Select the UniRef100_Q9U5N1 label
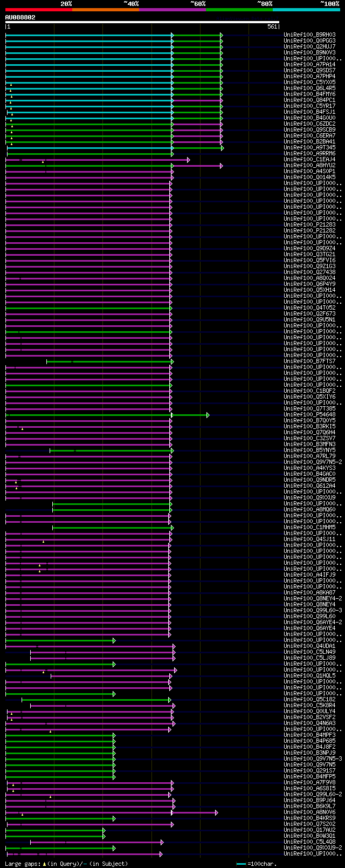Screen dimensions: 345x868 [310, 319]
